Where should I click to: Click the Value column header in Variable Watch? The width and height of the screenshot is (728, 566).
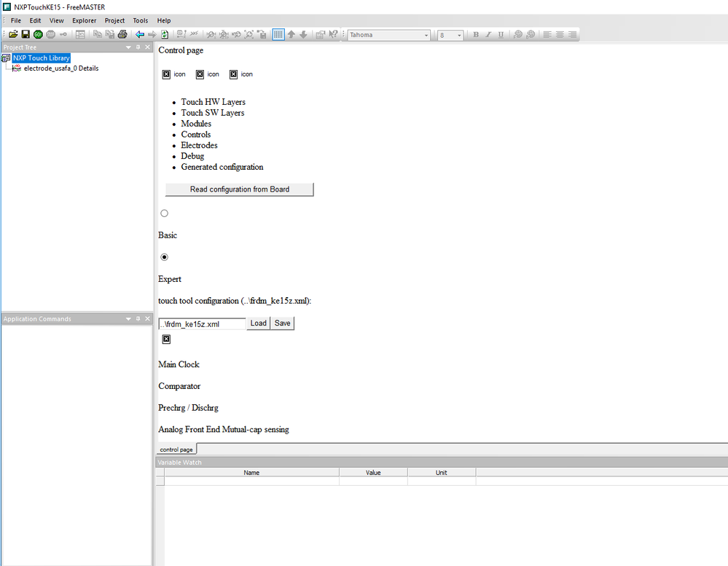coord(373,472)
